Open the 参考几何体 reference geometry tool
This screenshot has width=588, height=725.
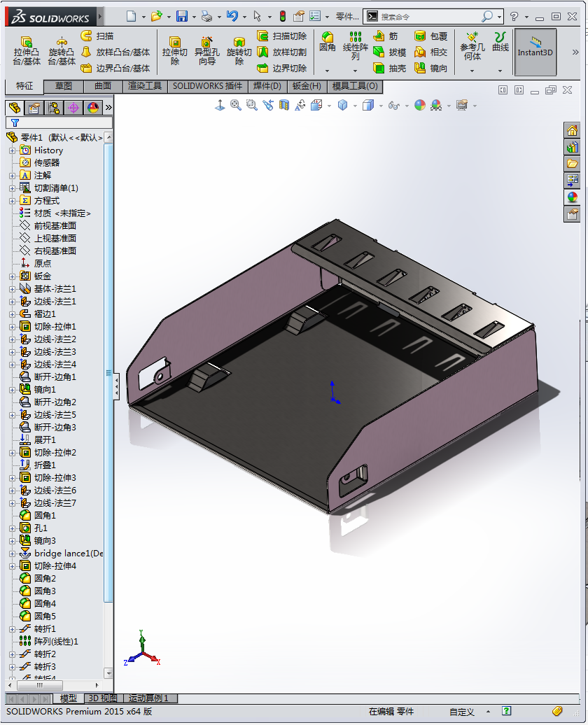click(x=472, y=46)
